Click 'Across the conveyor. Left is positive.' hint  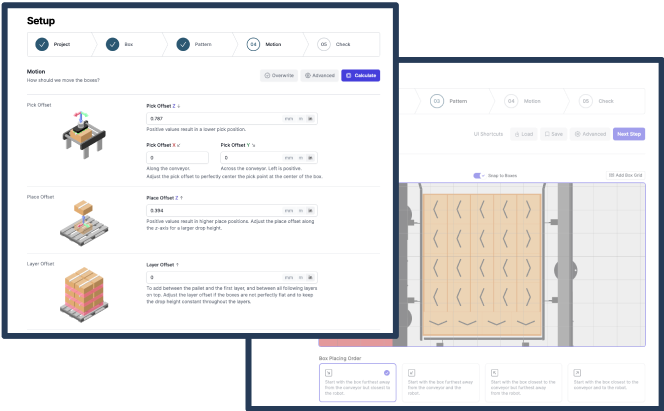coord(261,168)
